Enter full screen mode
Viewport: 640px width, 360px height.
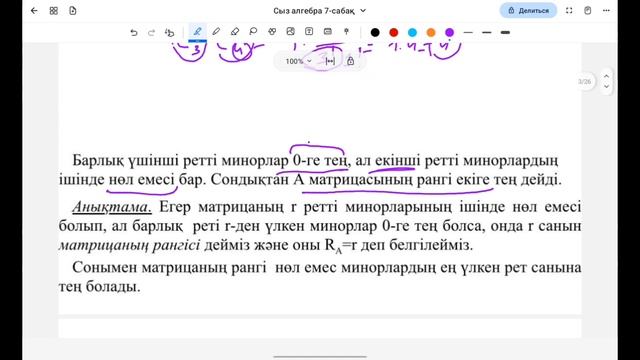tap(569, 11)
